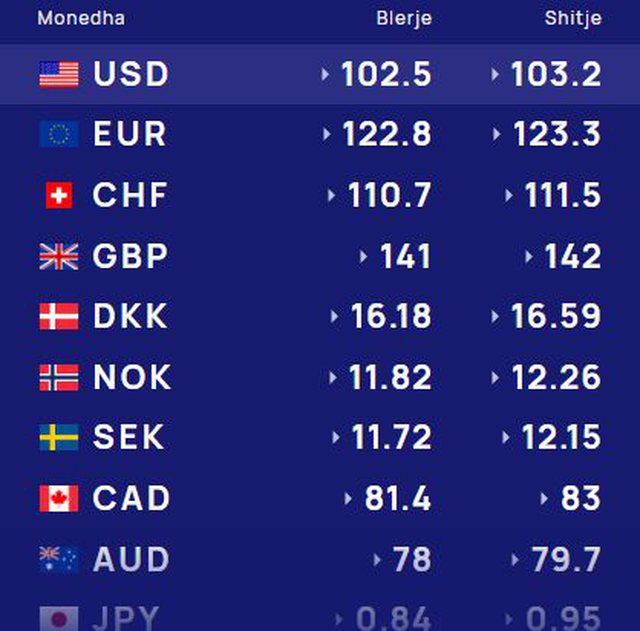This screenshot has height=631, width=640.
Task: Click the SEK buying rate 11.72
Action: pyautogui.click(x=391, y=438)
